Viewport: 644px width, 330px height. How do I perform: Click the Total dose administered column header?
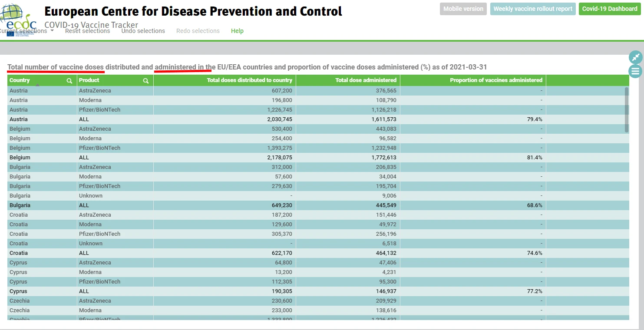coord(366,80)
